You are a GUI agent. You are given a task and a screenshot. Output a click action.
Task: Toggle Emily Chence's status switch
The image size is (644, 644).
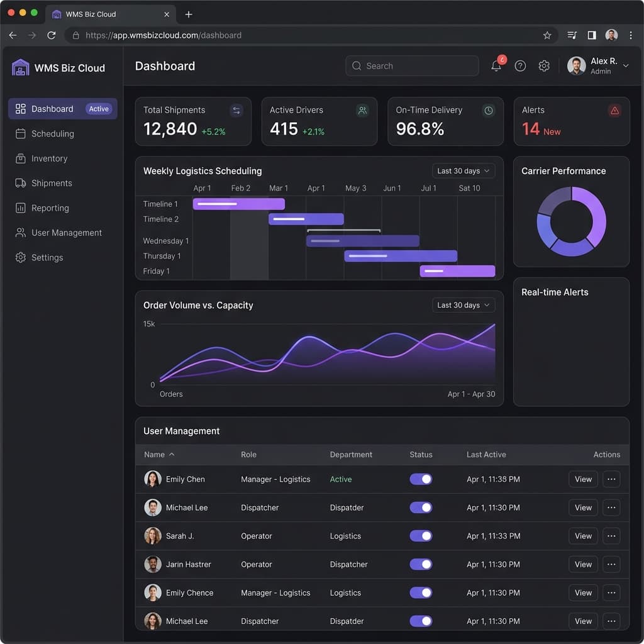[421, 592]
